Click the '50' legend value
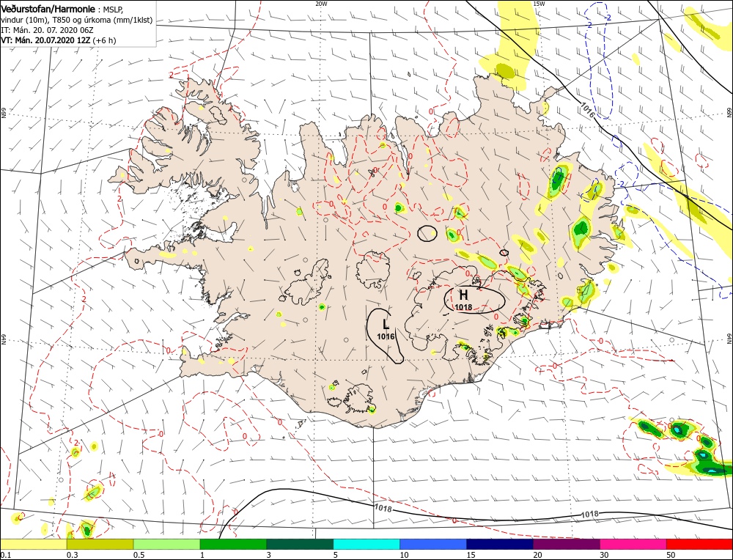 671,555
